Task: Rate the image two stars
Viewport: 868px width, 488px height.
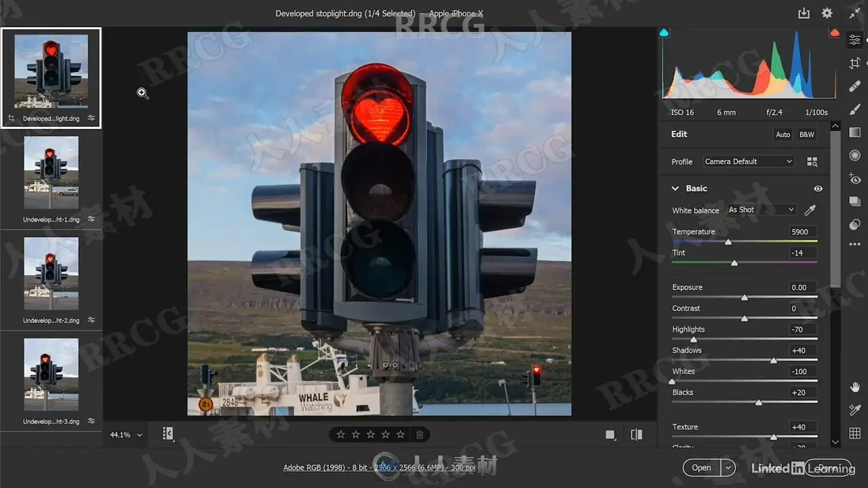Action: [x=356, y=434]
